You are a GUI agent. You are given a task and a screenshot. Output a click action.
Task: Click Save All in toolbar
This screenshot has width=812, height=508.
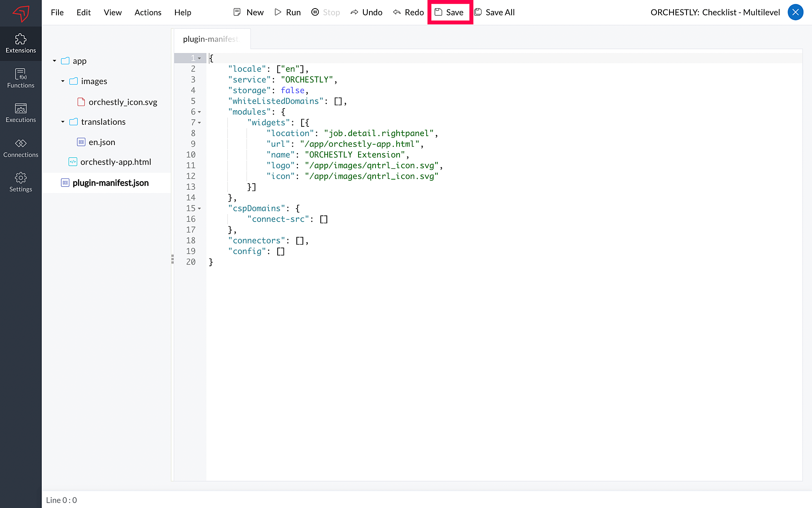[x=495, y=12]
